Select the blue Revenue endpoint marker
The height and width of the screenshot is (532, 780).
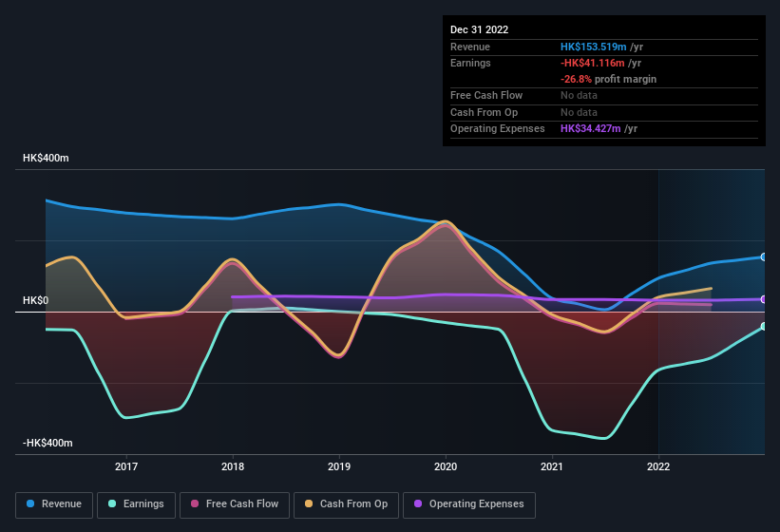(764, 257)
